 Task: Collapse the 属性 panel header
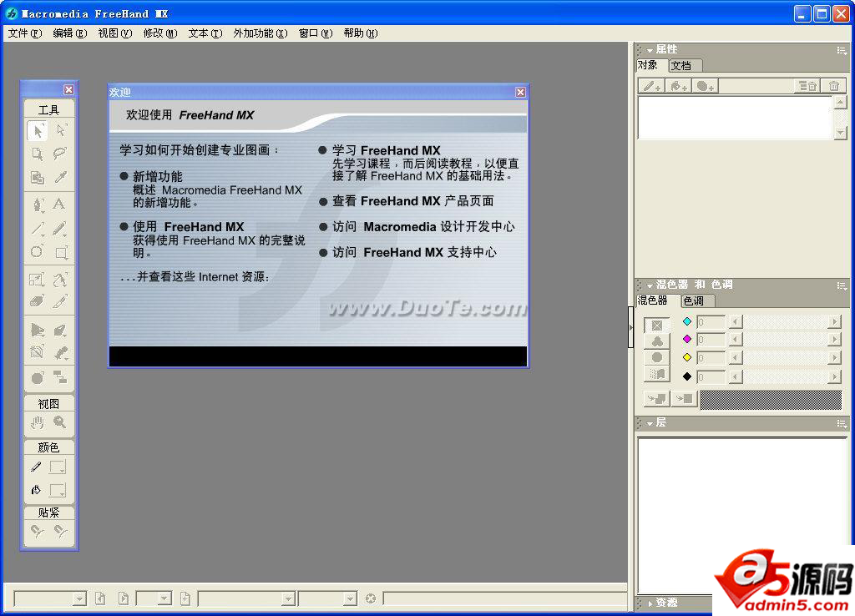[x=650, y=50]
